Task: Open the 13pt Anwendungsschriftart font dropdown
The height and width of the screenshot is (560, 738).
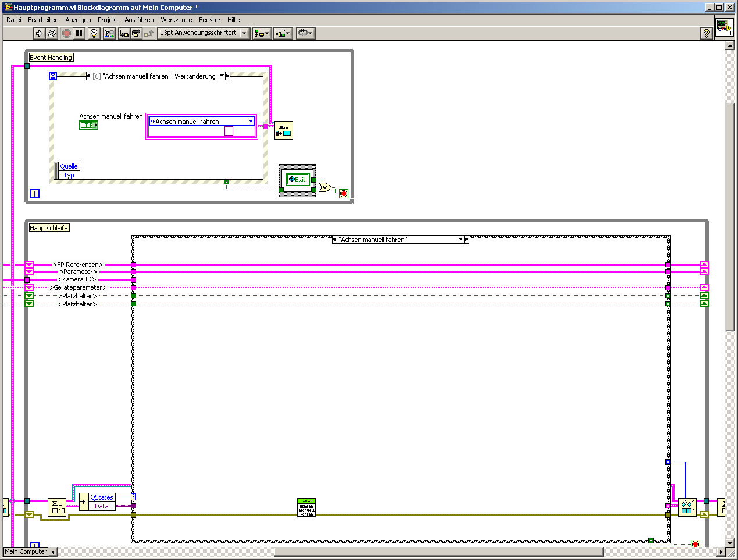Action: click(x=204, y=33)
